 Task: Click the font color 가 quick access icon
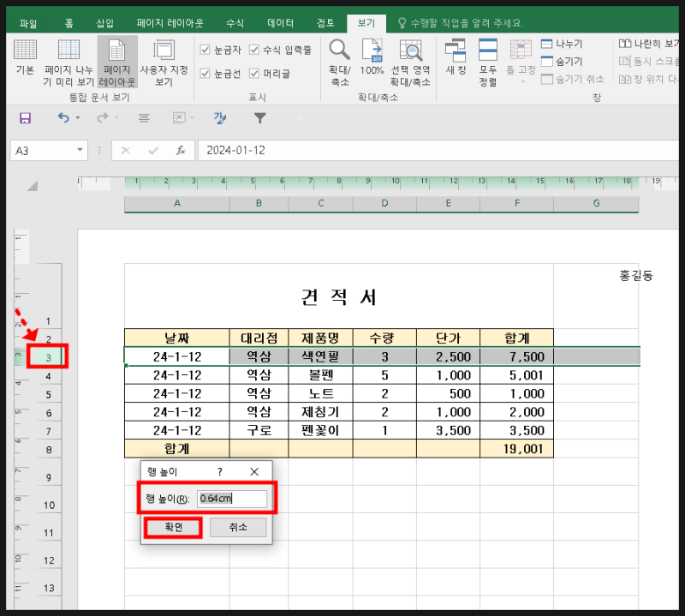pyautogui.click(x=220, y=117)
